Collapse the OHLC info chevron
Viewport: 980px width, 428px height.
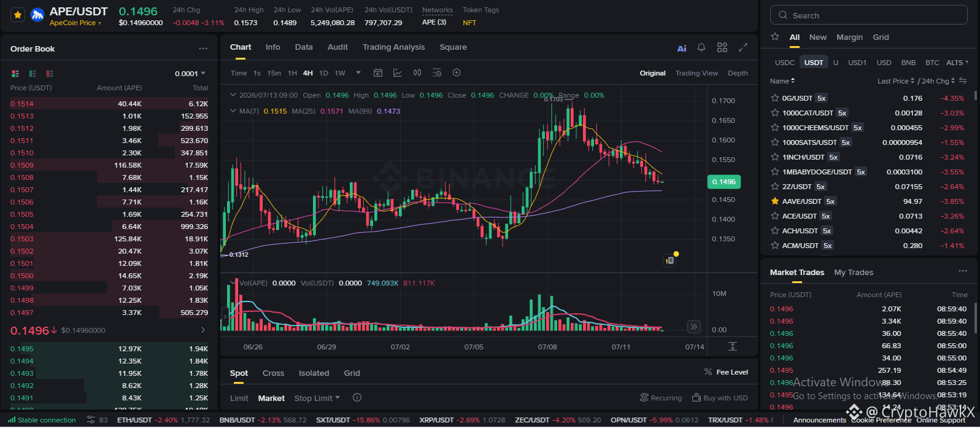[x=233, y=95]
